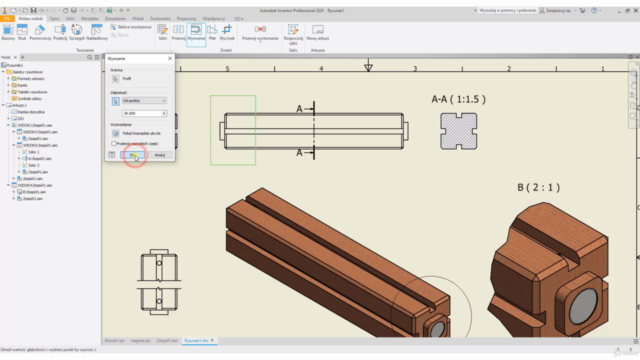640x360 pixels.
Task: Switch to the Opisz ribbon tab
Action: click(54, 18)
